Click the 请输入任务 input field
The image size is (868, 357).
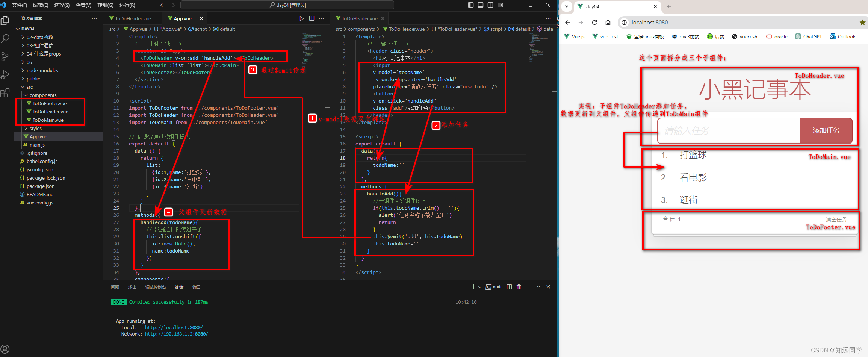pyautogui.click(x=729, y=130)
